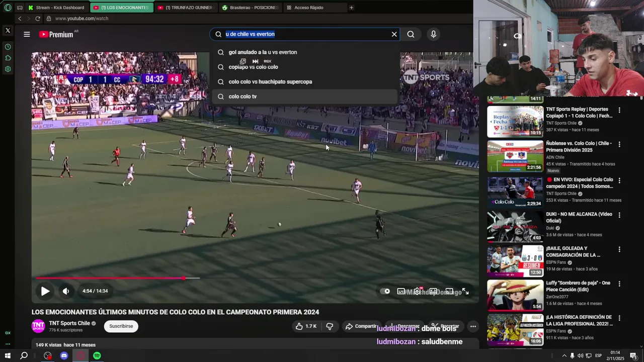
Task: Open options menu for Luffy Sombrero de paja
Action: coord(619,284)
